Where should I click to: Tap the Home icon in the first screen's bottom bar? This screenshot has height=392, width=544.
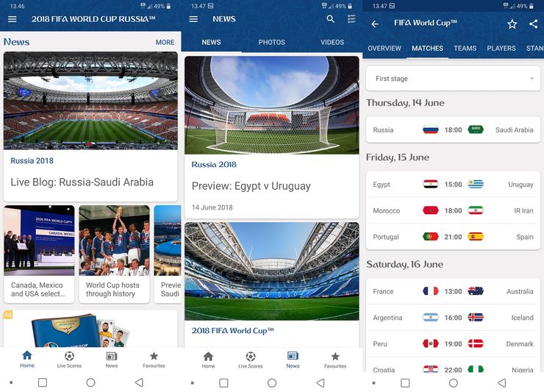coord(27,359)
